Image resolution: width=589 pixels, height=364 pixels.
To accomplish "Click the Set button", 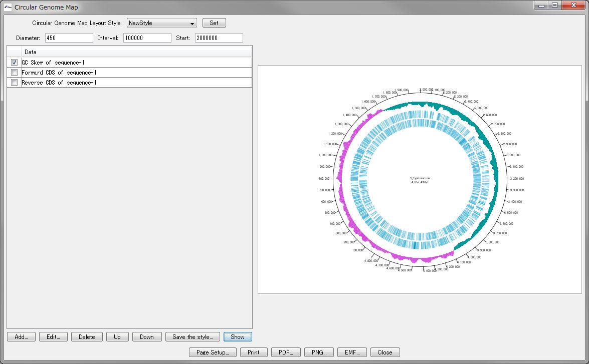I will [x=214, y=23].
